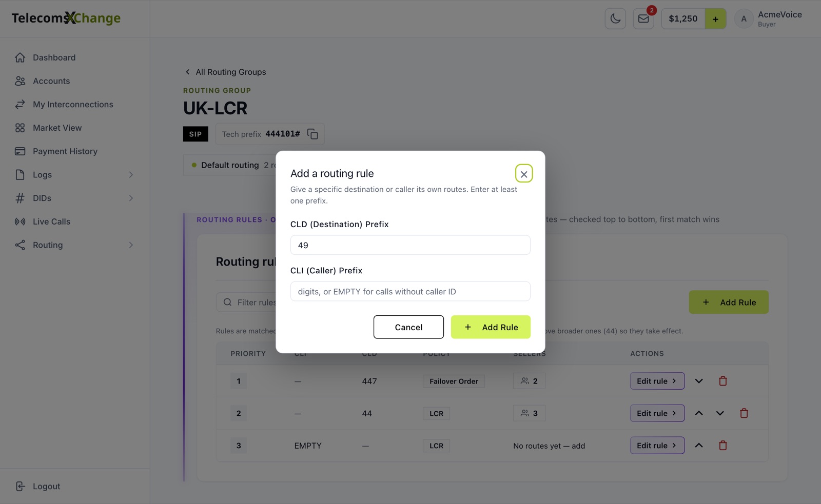The width and height of the screenshot is (821, 504).
Task: Delete rule priority 2 trash icon
Action: coord(744,413)
